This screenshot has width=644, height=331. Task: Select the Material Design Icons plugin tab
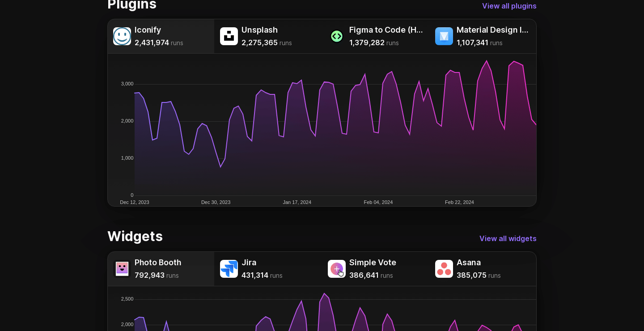click(483, 36)
